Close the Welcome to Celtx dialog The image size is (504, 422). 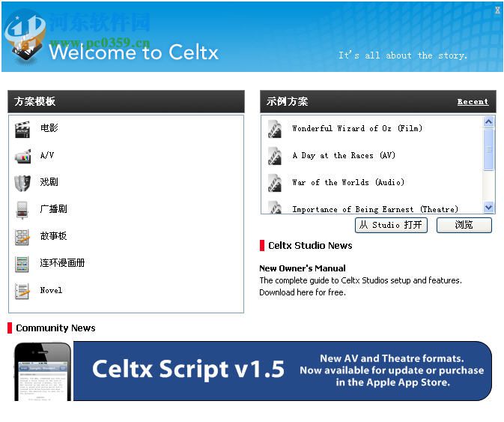click(x=497, y=10)
